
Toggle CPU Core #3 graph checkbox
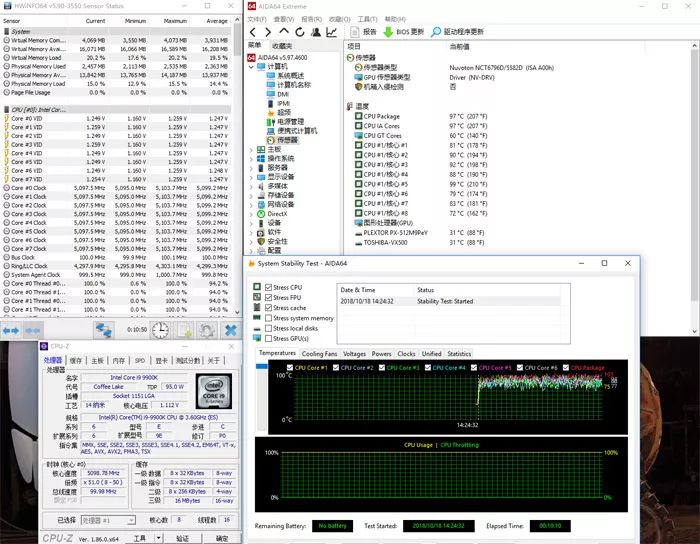point(382,368)
